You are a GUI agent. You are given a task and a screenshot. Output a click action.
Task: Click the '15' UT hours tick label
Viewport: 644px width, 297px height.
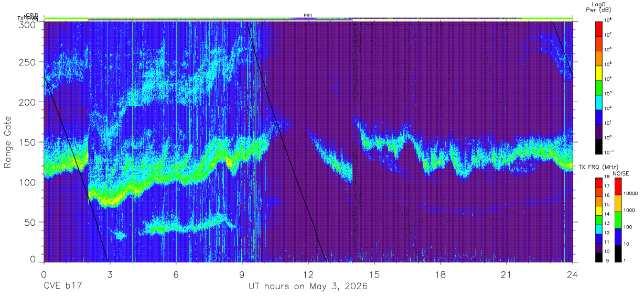point(374,274)
